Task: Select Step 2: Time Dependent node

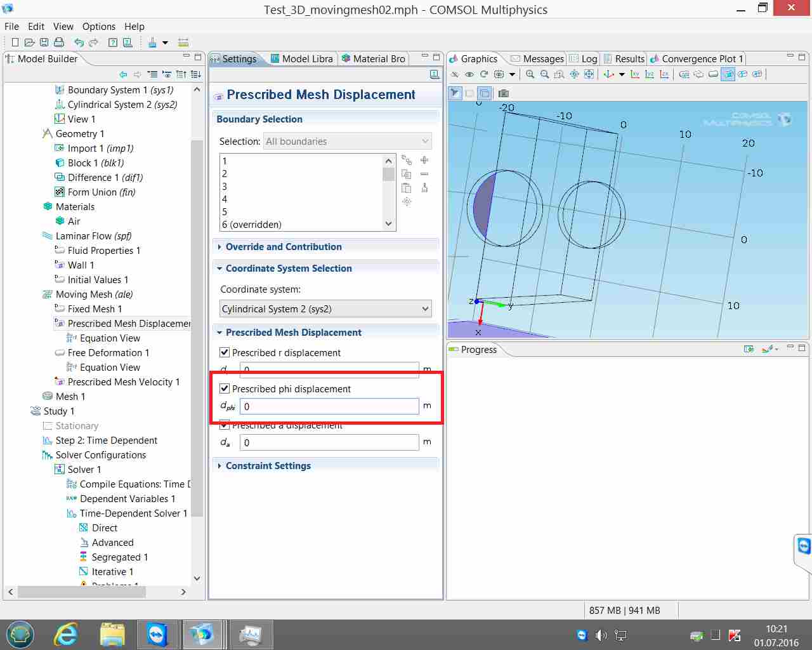Action: pyautogui.click(x=106, y=441)
